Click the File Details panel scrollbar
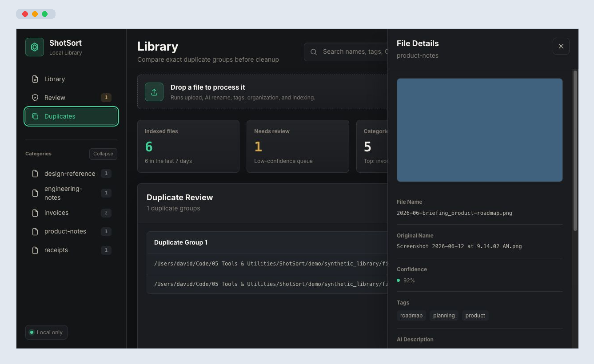594x364 pixels. pyautogui.click(x=575, y=150)
